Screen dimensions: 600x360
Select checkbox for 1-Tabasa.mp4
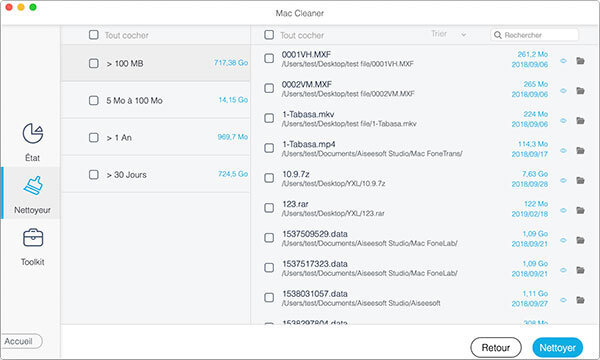point(269,148)
